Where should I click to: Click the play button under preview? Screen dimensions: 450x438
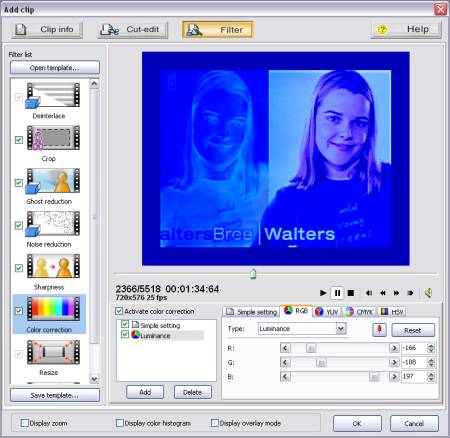tap(323, 293)
